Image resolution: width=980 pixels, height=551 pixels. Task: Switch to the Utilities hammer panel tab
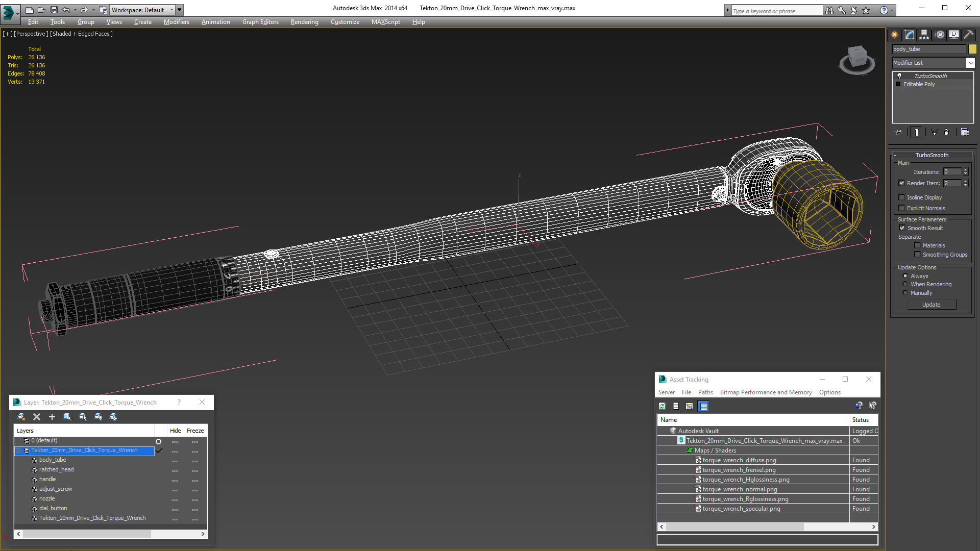pyautogui.click(x=968, y=35)
